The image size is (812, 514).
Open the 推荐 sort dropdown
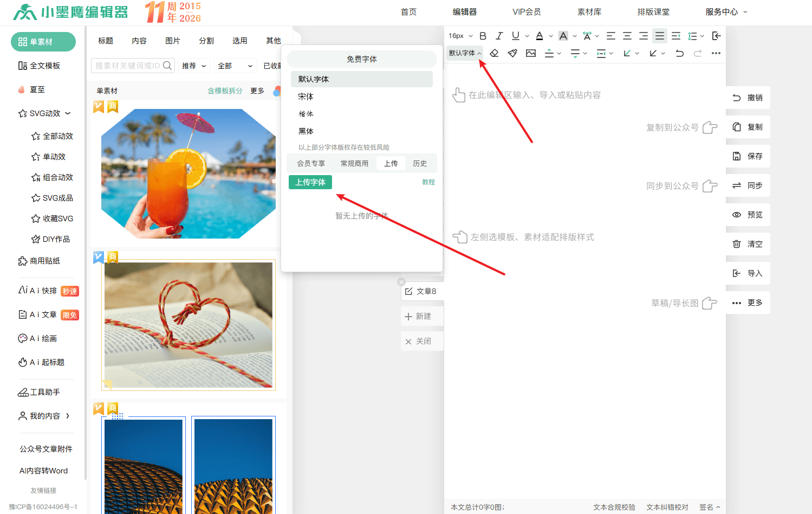click(x=194, y=66)
